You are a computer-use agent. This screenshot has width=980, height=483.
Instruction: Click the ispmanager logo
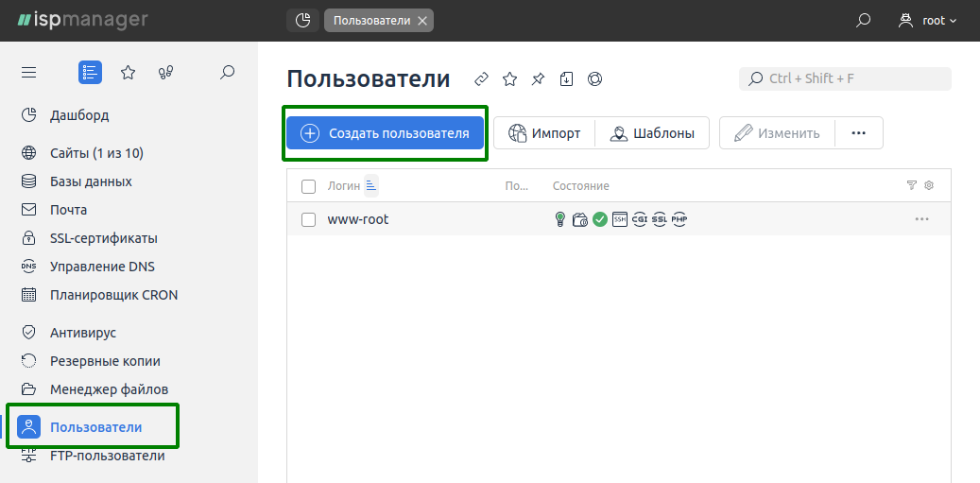(x=82, y=20)
